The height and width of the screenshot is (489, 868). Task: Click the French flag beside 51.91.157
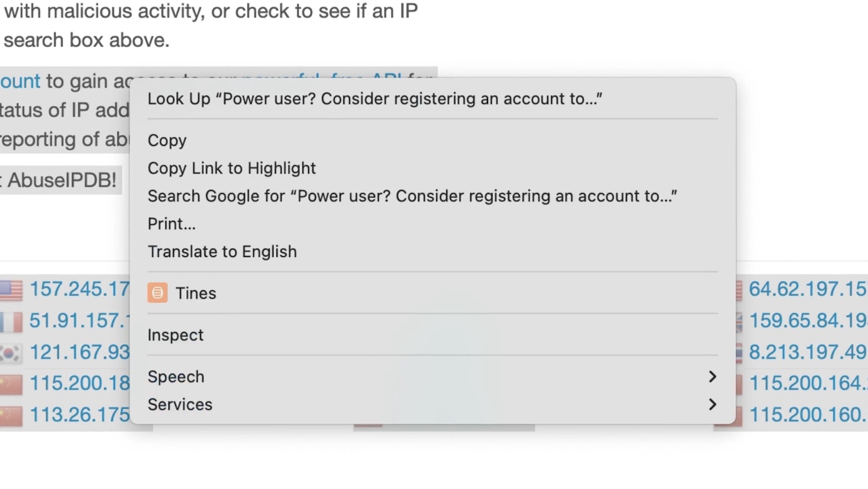(11, 321)
